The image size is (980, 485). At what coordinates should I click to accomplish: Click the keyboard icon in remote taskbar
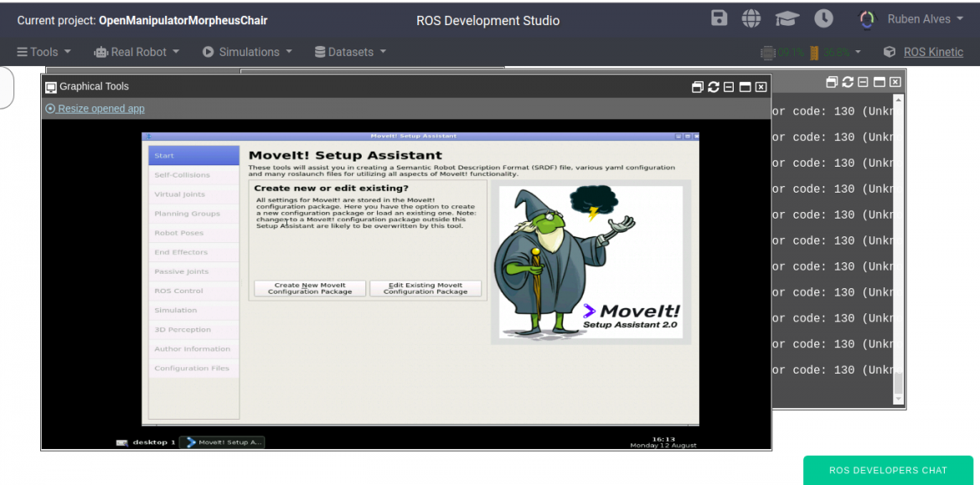coord(122,442)
